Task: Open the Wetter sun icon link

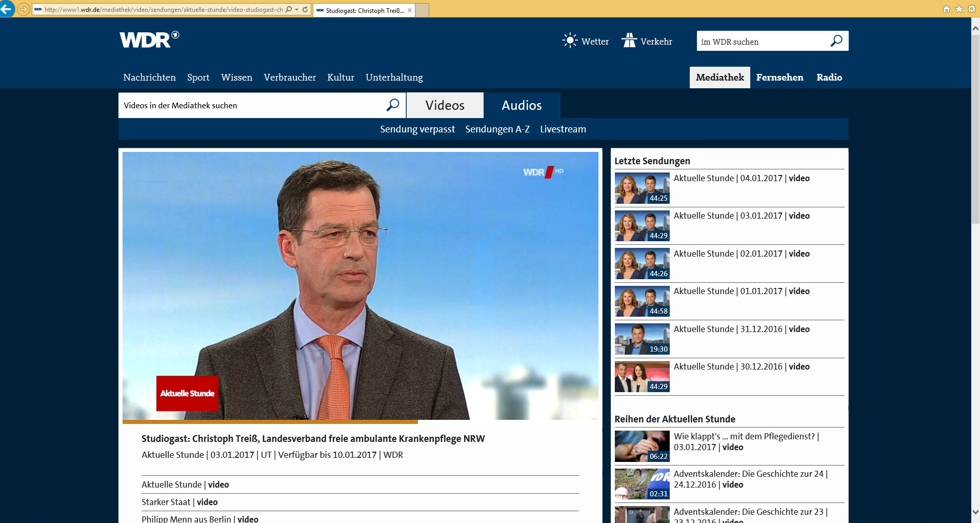Action: (x=570, y=41)
